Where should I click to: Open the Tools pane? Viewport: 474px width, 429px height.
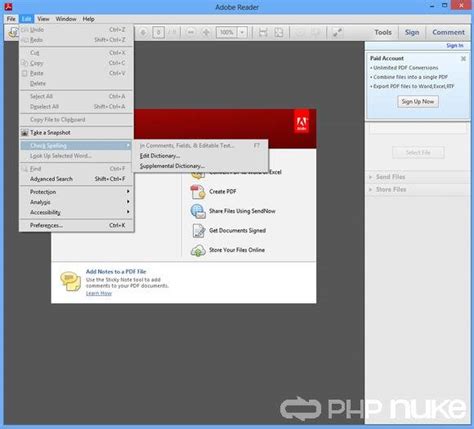click(383, 32)
